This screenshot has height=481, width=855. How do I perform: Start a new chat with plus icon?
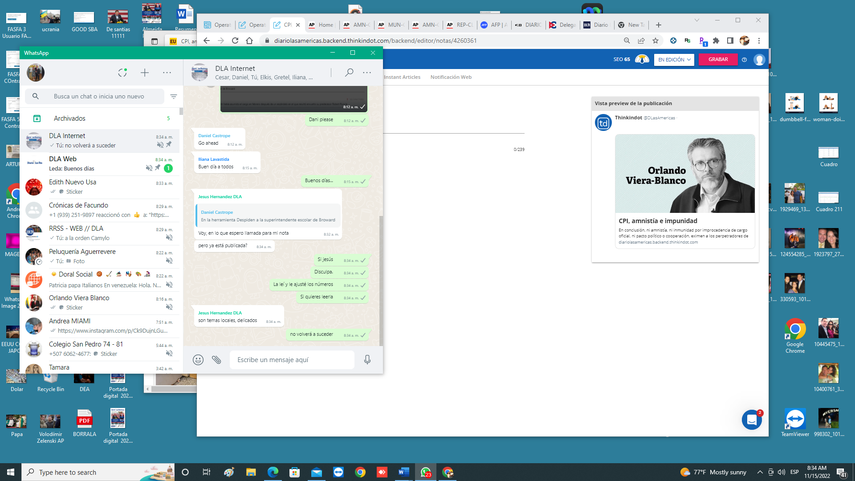pos(144,73)
